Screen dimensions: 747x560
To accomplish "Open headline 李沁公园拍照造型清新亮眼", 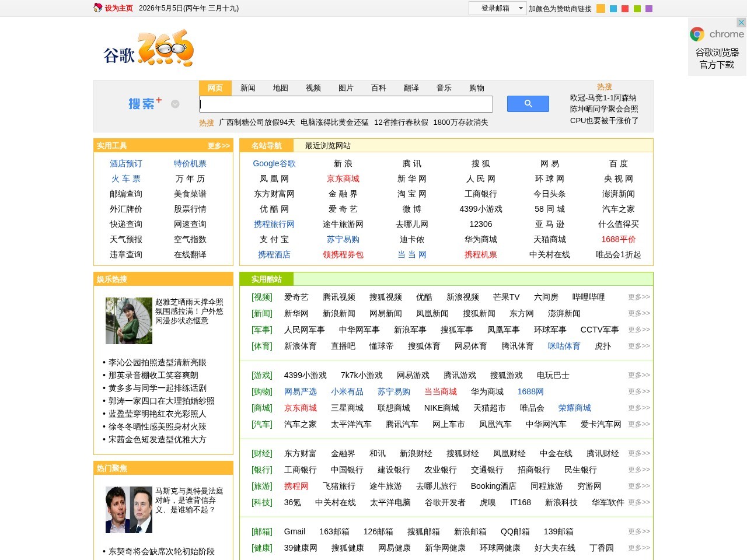I will click(x=158, y=362).
